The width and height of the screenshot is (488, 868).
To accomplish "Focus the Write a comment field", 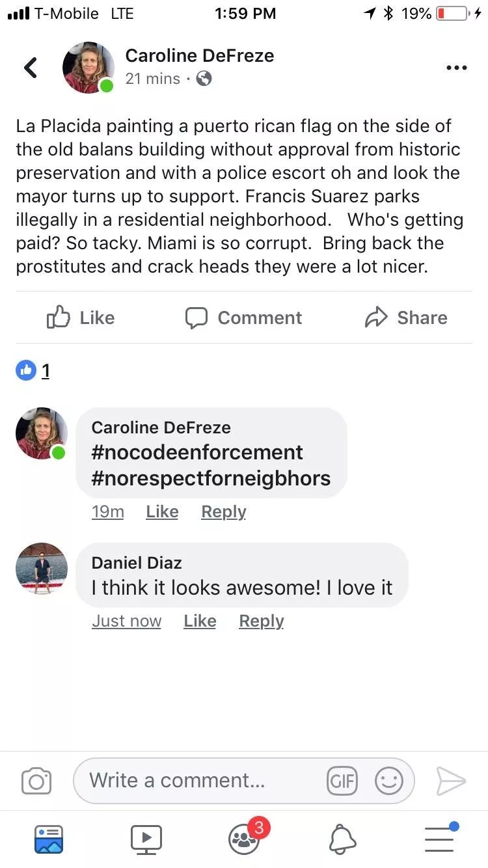I will click(x=202, y=781).
